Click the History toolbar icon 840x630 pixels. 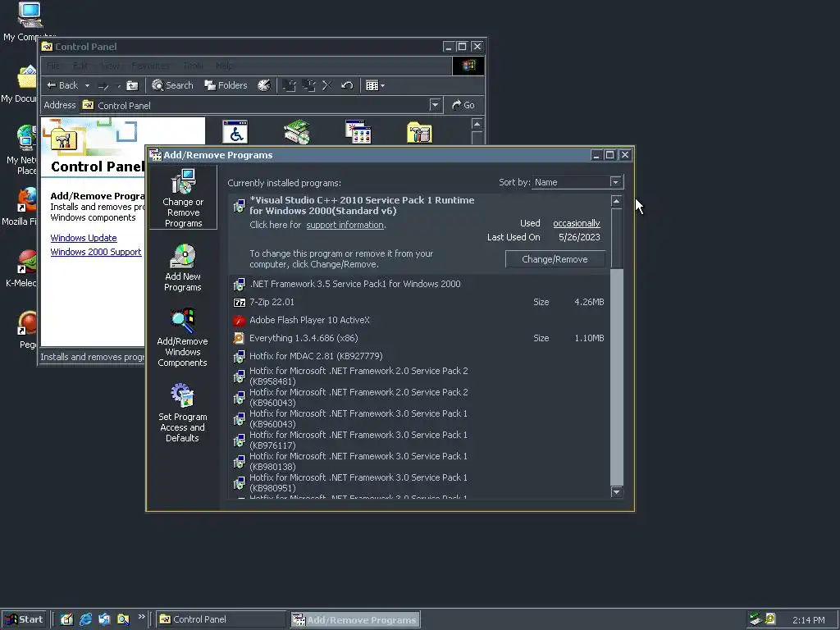pyautogui.click(x=263, y=85)
